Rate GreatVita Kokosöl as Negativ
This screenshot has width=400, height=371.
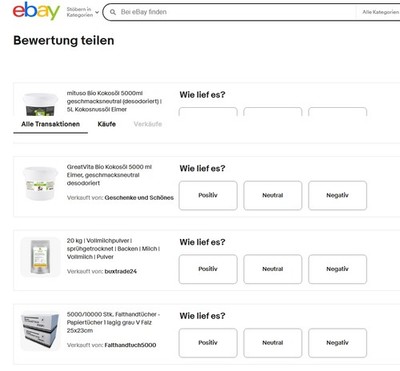point(337,196)
